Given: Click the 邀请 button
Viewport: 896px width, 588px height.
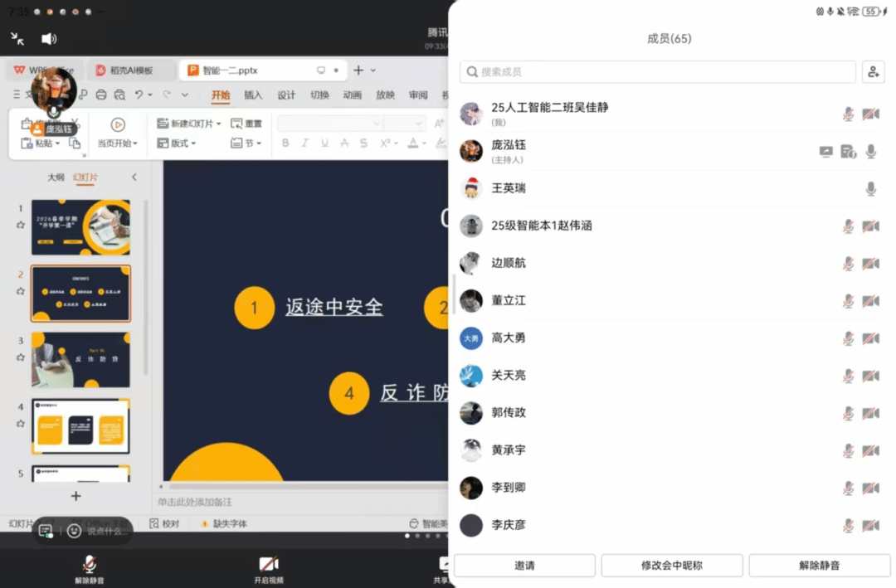Looking at the screenshot, I should pos(524,566).
